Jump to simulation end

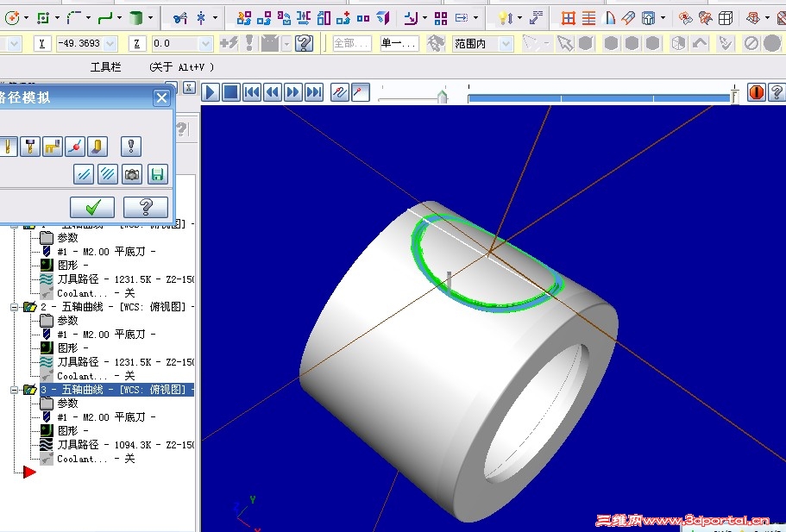314,92
